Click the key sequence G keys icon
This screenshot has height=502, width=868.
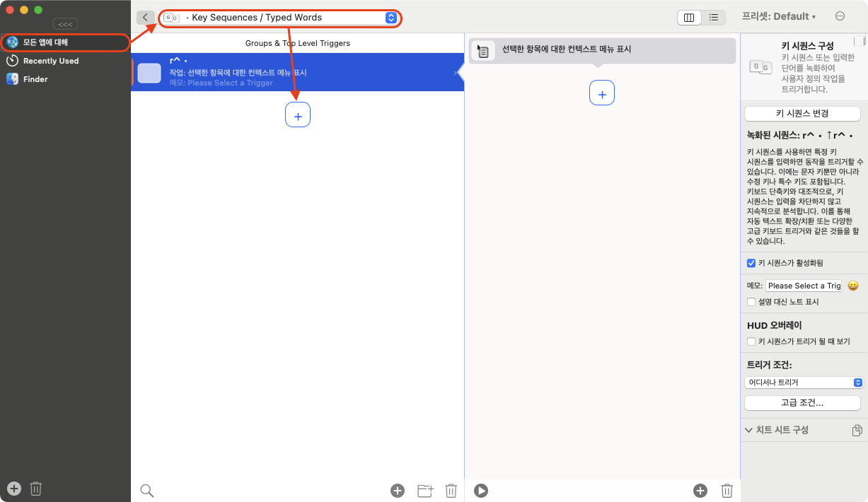(760, 66)
